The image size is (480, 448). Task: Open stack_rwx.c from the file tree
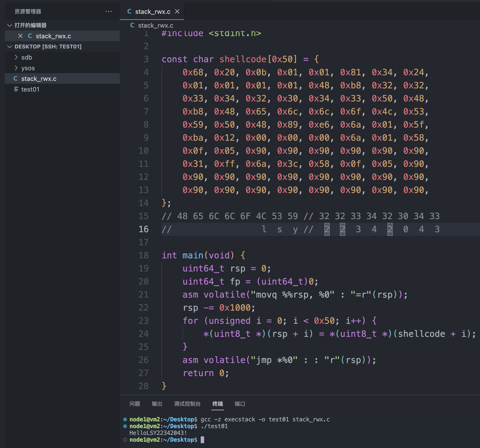click(x=62, y=78)
